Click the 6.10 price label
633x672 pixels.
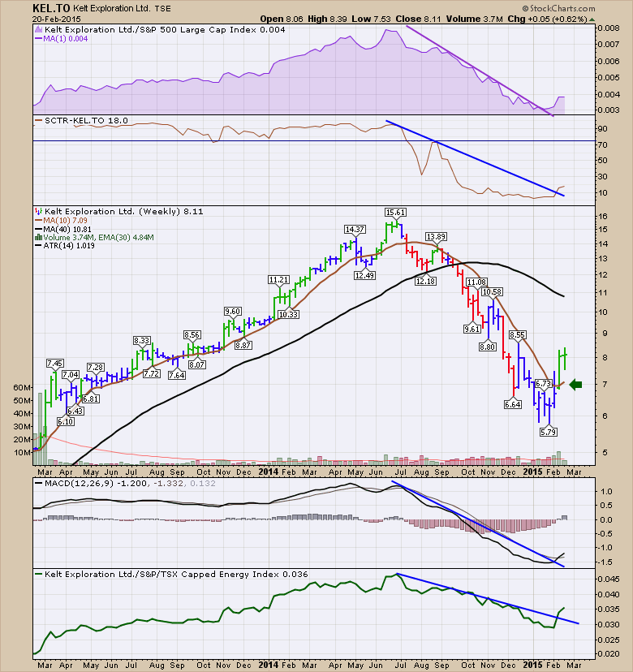click(65, 422)
